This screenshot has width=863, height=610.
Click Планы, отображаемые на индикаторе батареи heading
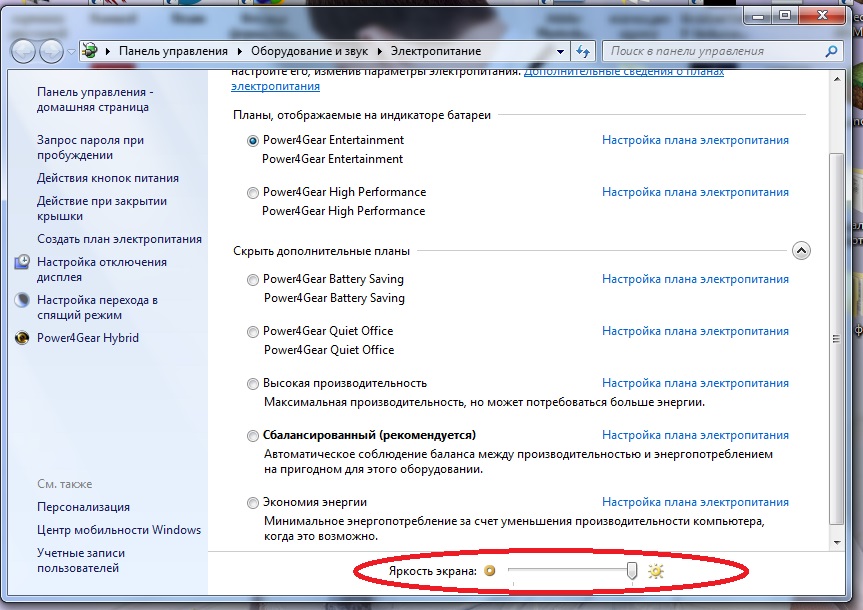pyautogui.click(x=362, y=115)
